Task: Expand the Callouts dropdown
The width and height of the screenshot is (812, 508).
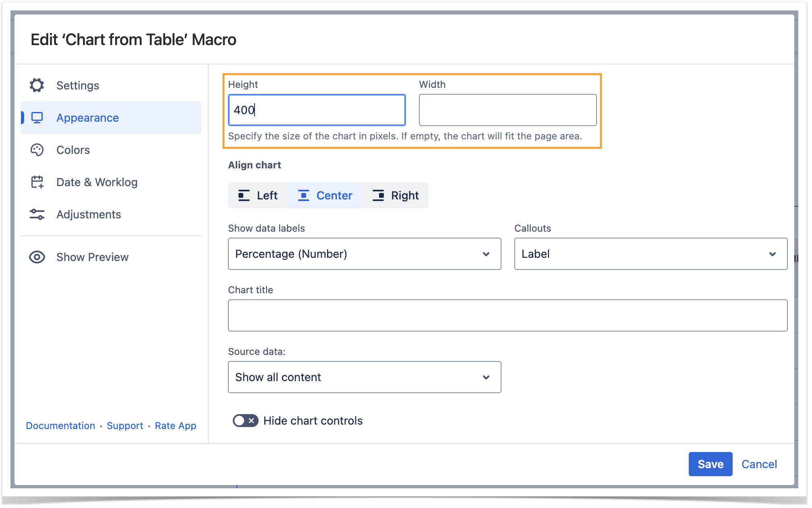Action: [x=650, y=254]
